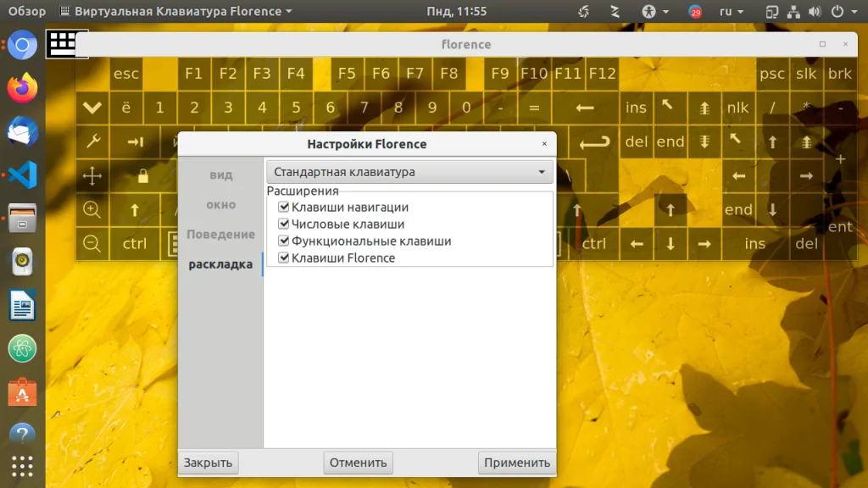This screenshot has height=488, width=868.
Task: Click the nlk num lock key
Action: pos(738,108)
